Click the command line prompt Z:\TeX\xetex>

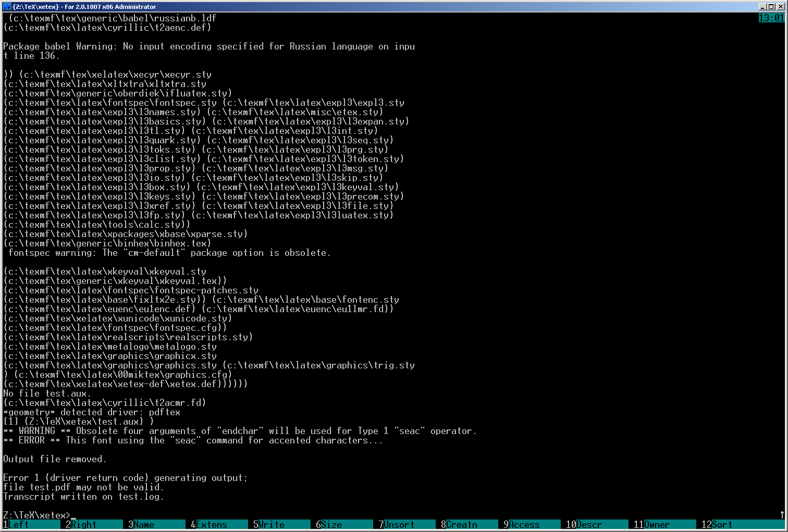pyautogui.click(x=36, y=515)
